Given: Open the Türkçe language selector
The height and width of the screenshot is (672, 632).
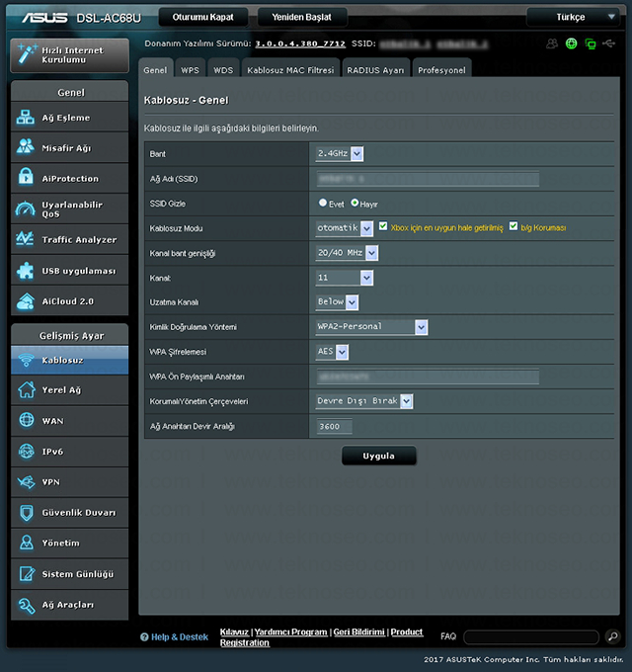Looking at the screenshot, I should 573,17.
